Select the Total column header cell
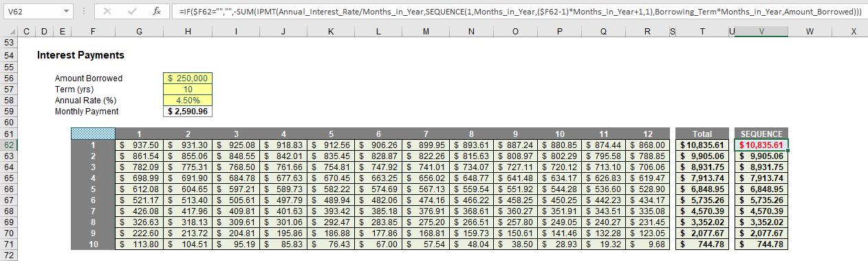Viewport: 868px width, 261px height. (x=702, y=134)
